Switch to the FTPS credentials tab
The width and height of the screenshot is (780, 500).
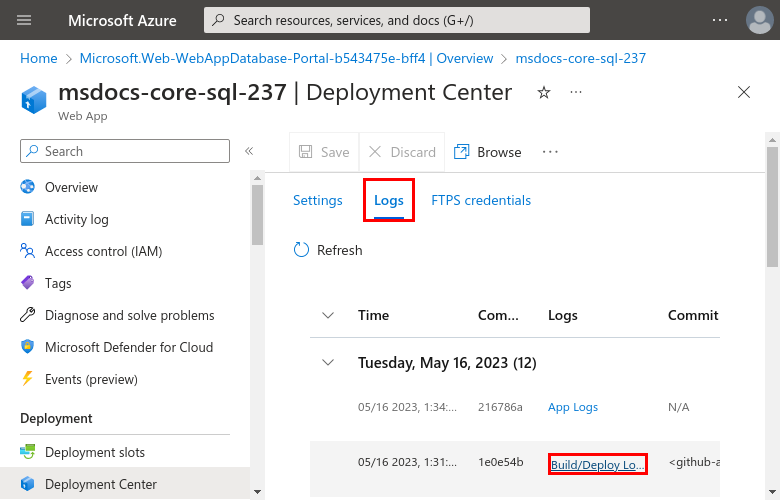click(x=481, y=200)
